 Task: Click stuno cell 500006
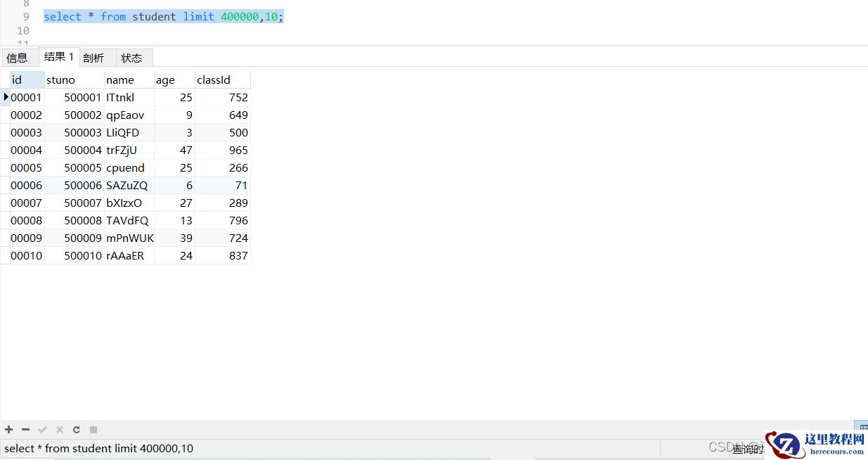pyautogui.click(x=75, y=185)
